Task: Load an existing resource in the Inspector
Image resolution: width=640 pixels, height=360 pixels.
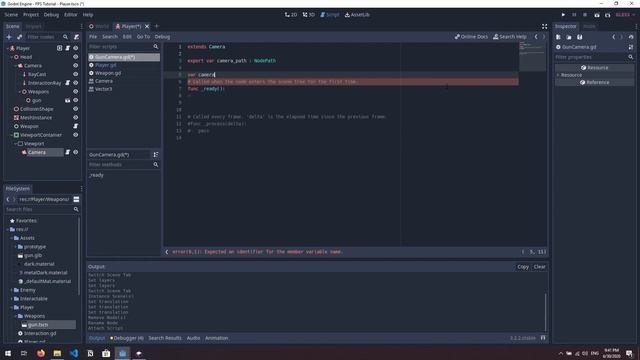Action: point(569,37)
